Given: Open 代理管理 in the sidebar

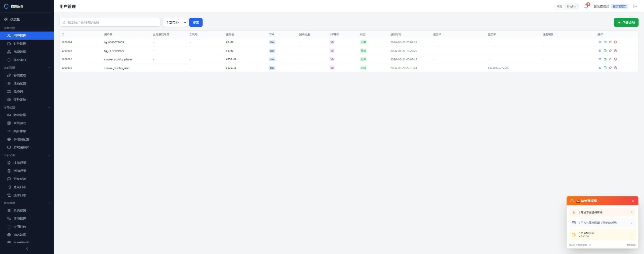Looking at the screenshot, I should click(x=27, y=52).
